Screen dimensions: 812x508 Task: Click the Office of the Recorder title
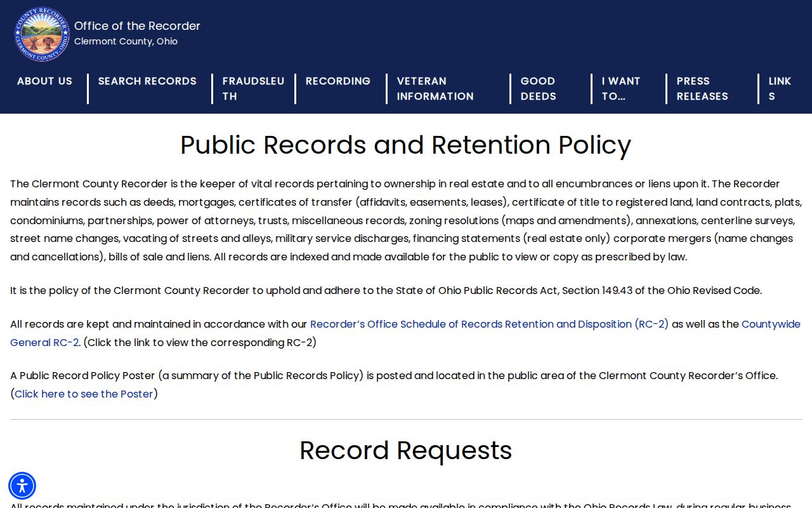(137, 26)
